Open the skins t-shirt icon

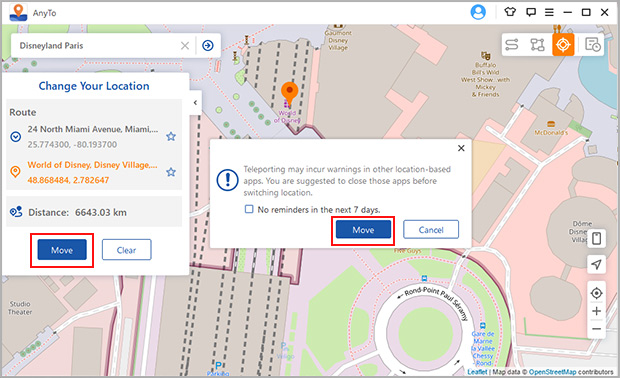510,12
